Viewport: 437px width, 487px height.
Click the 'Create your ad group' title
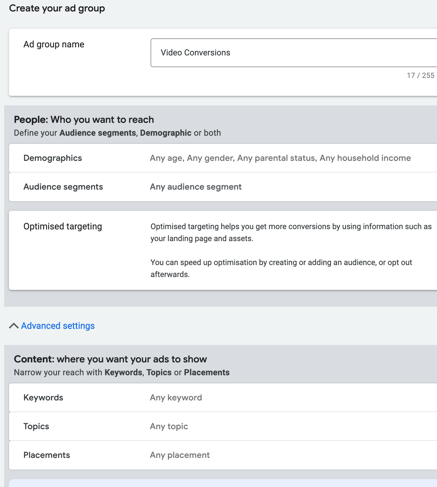coord(57,8)
